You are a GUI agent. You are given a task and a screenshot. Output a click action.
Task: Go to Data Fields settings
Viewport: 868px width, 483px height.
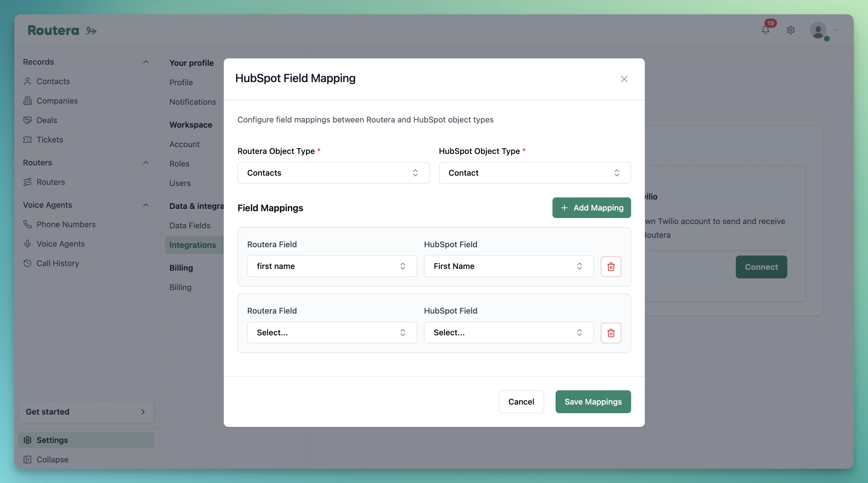[x=190, y=225]
